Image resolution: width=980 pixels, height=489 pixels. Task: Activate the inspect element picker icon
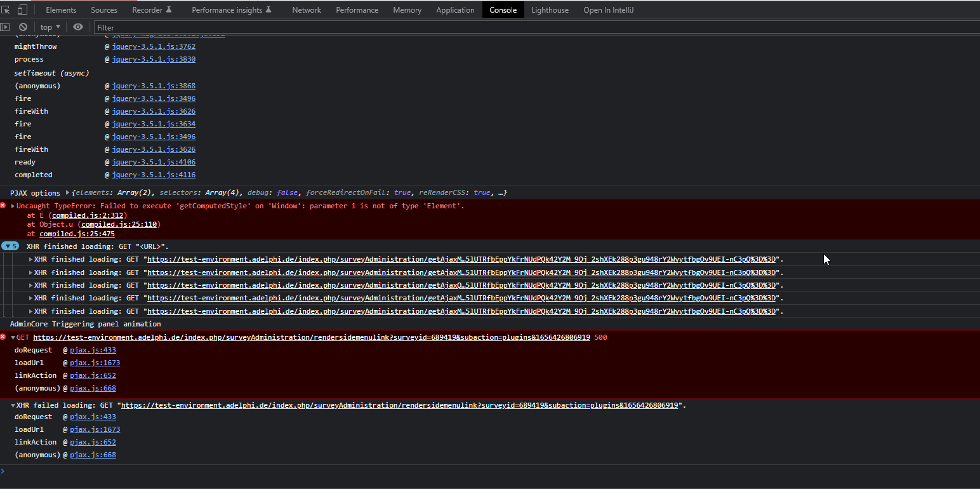(6, 10)
